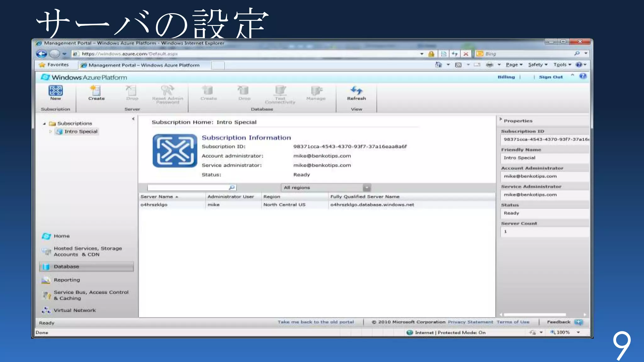Screen dimensions: 644x362
Task: Click the Feedback plus icon
Action: pos(579,322)
